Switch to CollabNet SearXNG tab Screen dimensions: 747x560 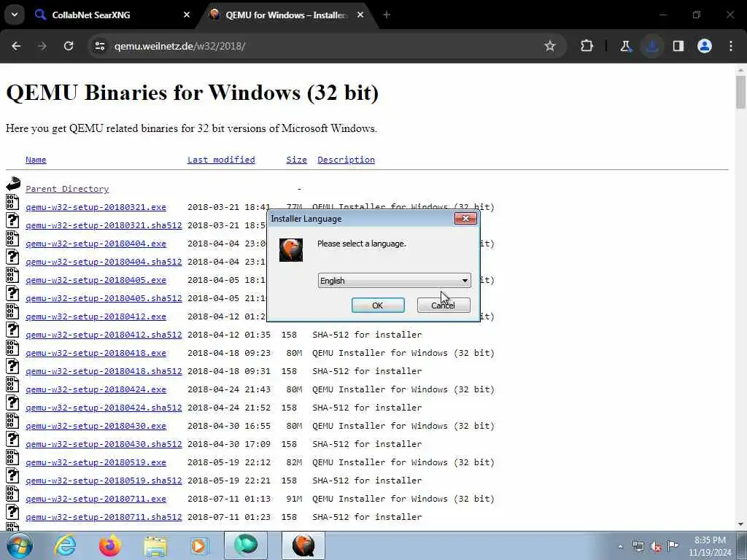pos(112,15)
